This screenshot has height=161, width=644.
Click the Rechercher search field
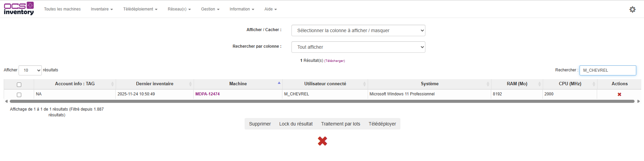click(608, 70)
